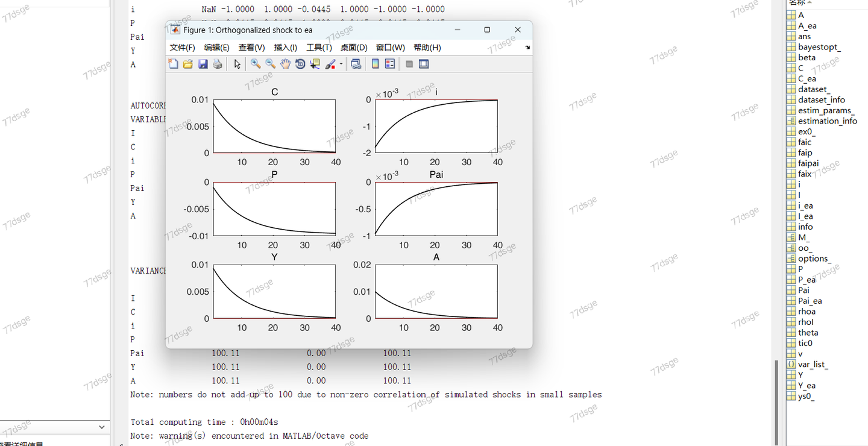Insert a colorbar from the toolbar

click(x=376, y=64)
